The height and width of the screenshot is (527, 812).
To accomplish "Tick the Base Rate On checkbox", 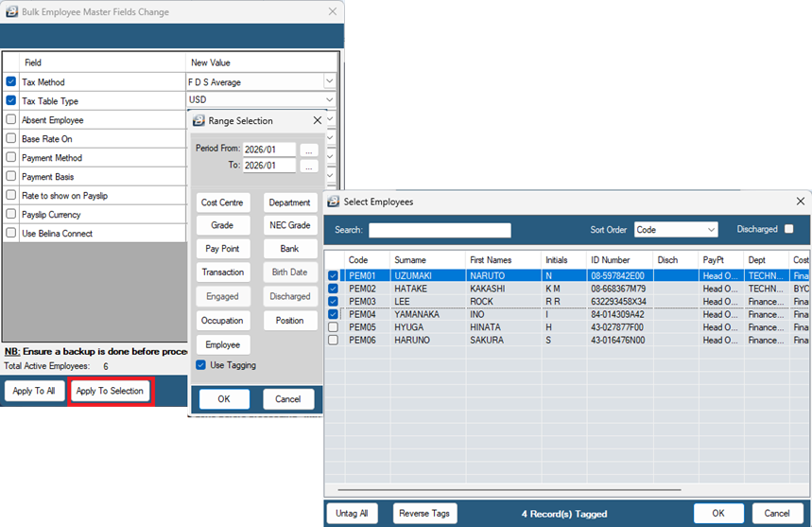I will pos(11,138).
